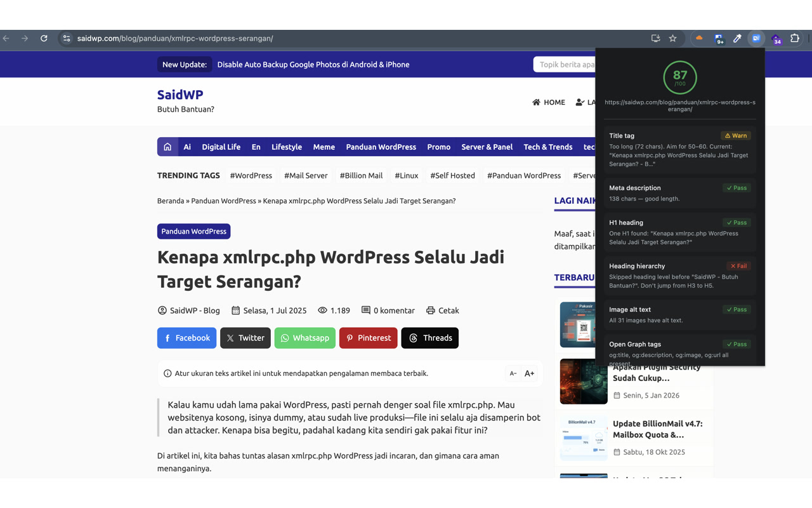812x508 pixels.
Task: Click the calendar icon beside Selasa, 1 Jul 2025
Action: coord(235,311)
